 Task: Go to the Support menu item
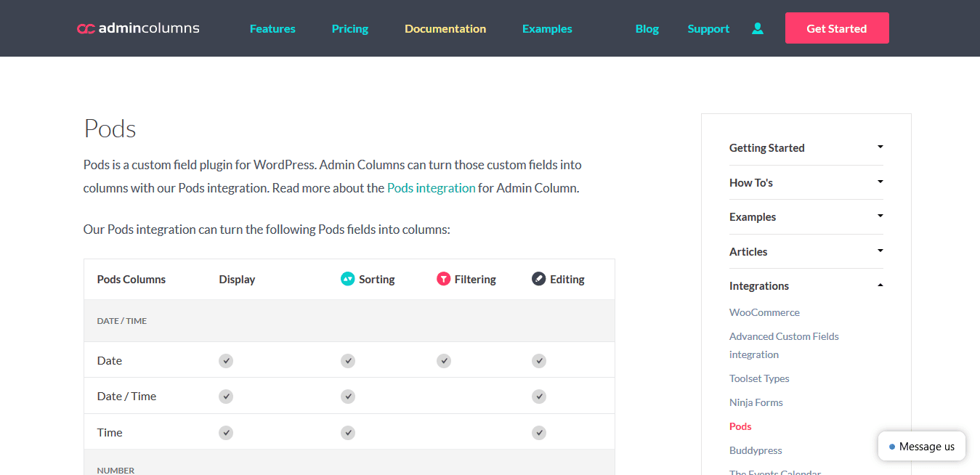click(708, 28)
